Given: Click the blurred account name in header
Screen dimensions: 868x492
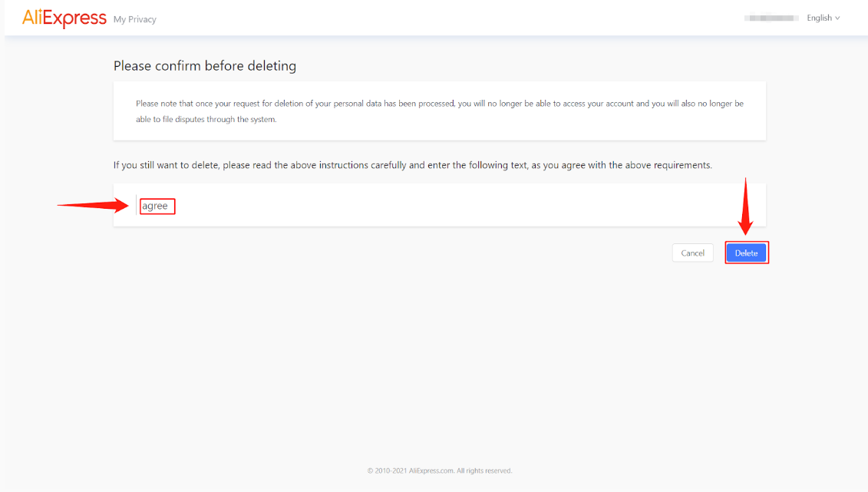Looking at the screenshot, I should point(771,18).
